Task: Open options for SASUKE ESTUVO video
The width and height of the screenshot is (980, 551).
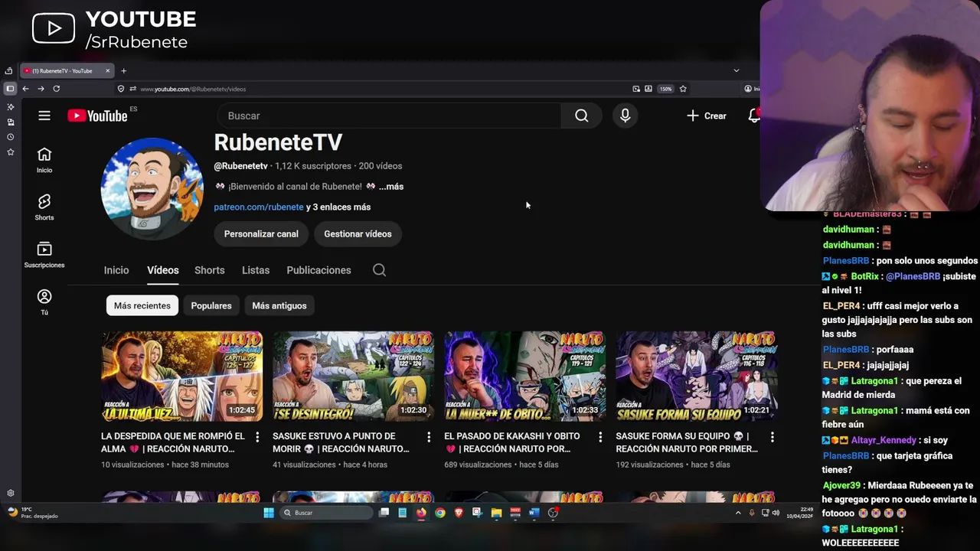Action: [x=429, y=437]
